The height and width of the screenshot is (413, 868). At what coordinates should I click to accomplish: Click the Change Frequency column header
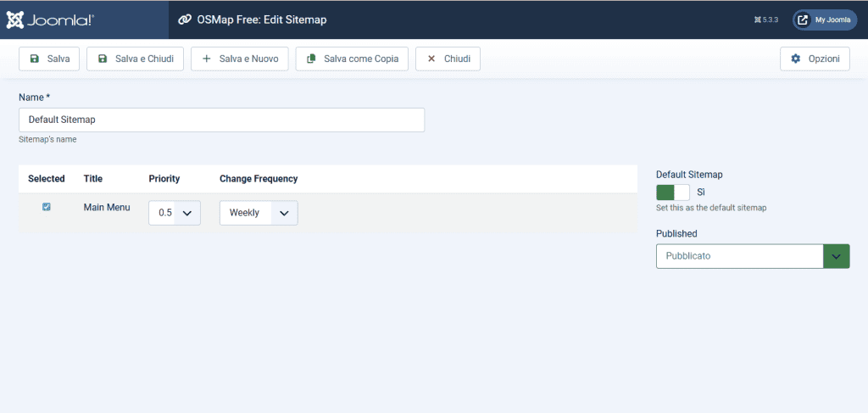[259, 178]
